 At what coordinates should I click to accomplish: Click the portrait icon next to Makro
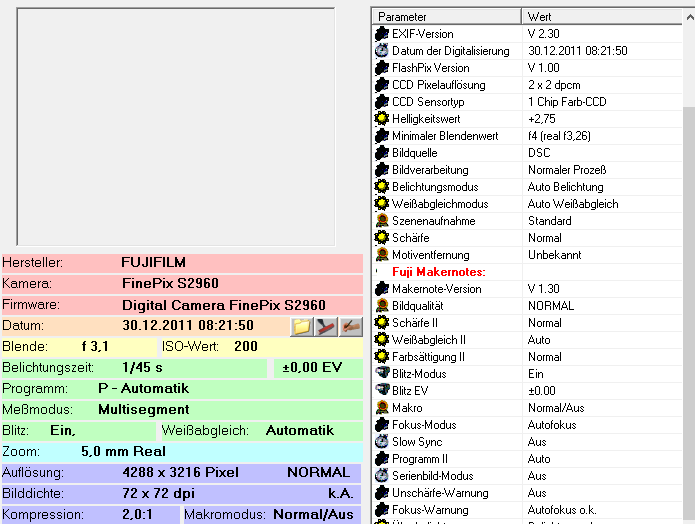pos(382,408)
